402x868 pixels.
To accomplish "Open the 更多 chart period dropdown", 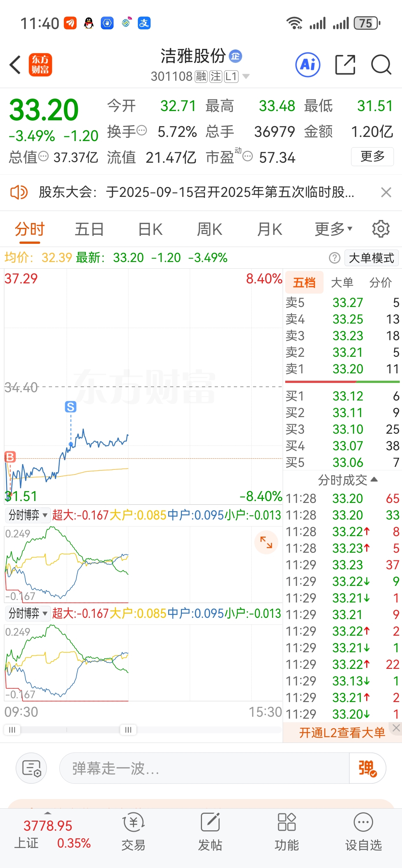I will pyautogui.click(x=334, y=229).
